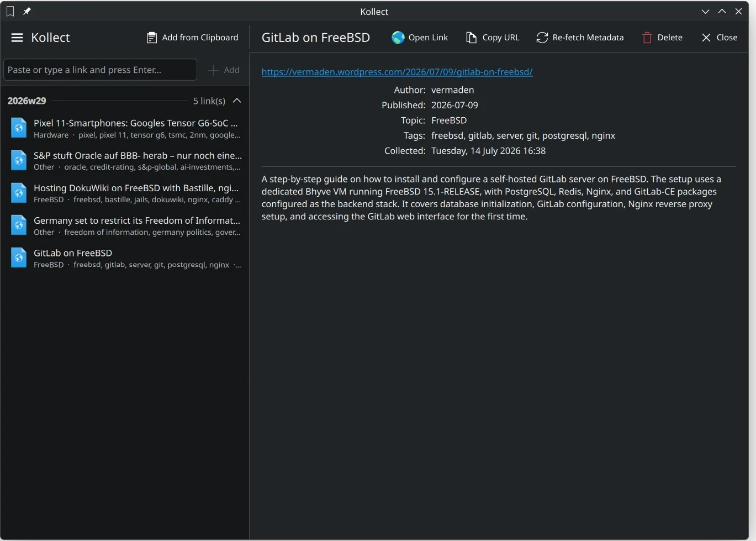Click the tags line freebsd, gitlab, server
Screen dimensions: 756x541
pyautogui.click(x=523, y=135)
